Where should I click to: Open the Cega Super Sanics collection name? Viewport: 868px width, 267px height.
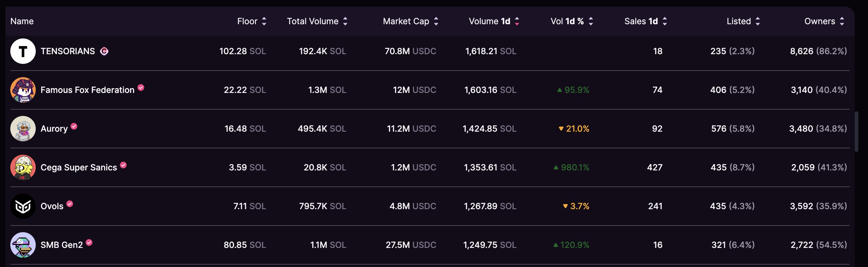(x=78, y=167)
